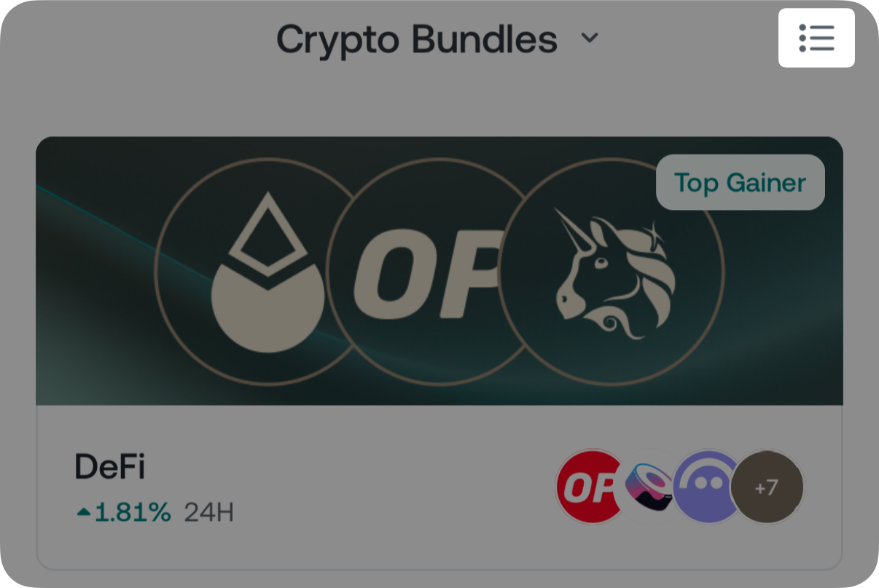Image resolution: width=879 pixels, height=588 pixels.
Task: Click the Top Gainer badge
Action: pyautogui.click(x=741, y=182)
